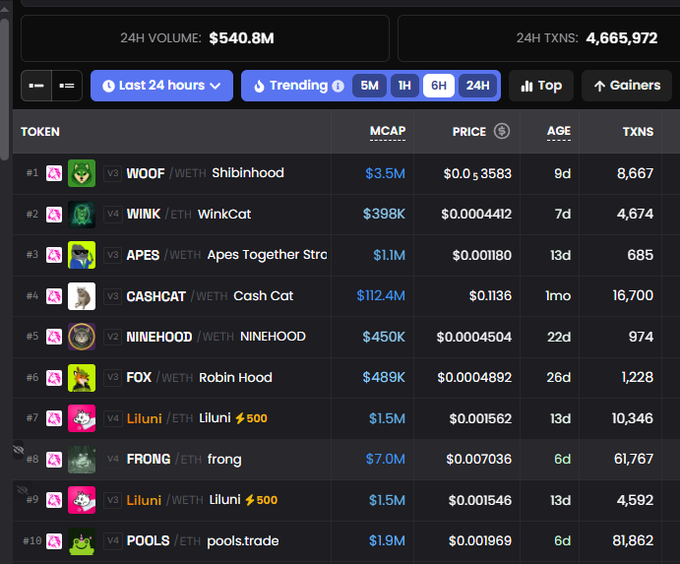Sort by AGE column header
The width and height of the screenshot is (680, 564).
(559, 131)
